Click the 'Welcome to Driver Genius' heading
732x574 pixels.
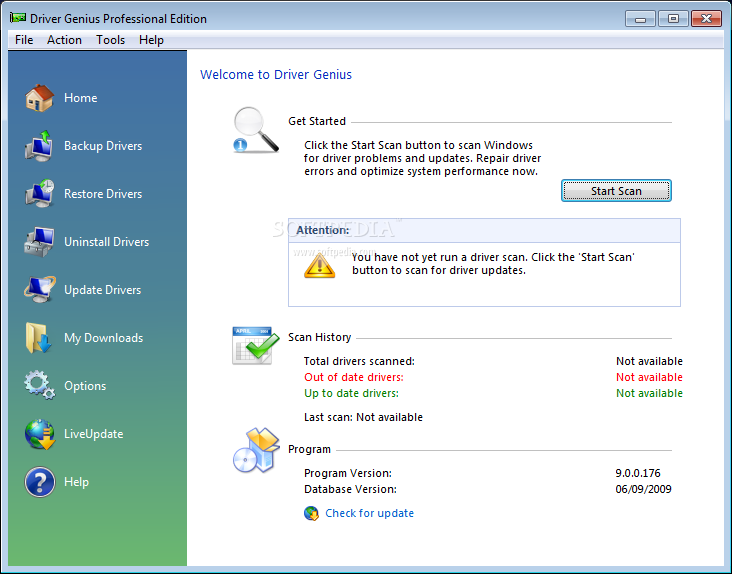pyautogui.click(x=276, y=75)
